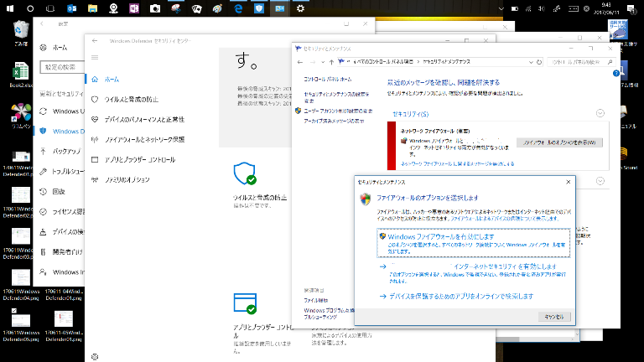Select the Book2.xlsx desktop file
Image resolution: width=644 pixels, height=362 pixels.
click(20, 75)
